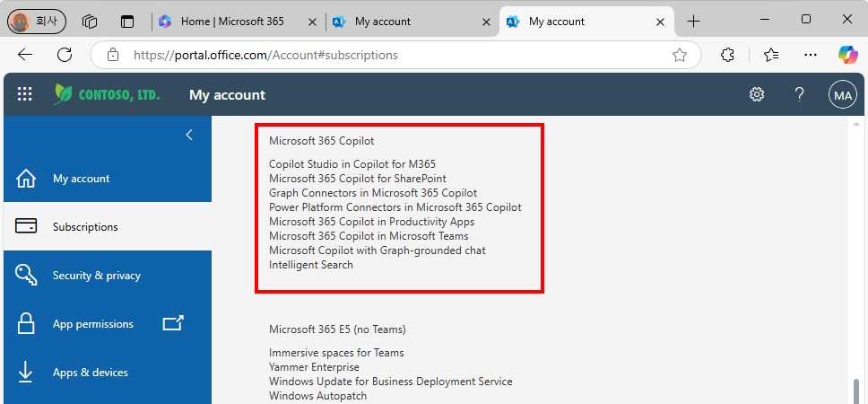Click the site info lock icon
Image resolution: width=868 pixels, height=404 pixels.
(113, 55)
